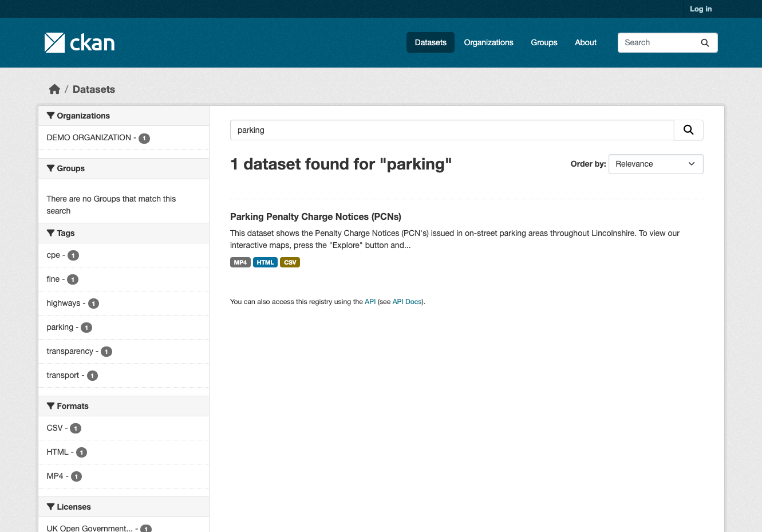Filter by CSV format in sidebar
This screenshot has width=762, height=532.
pyautogui.click(x=124, y=428)
